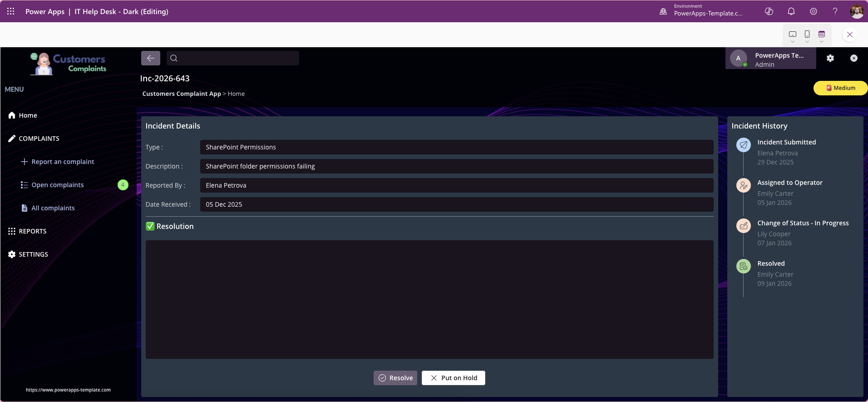Open the Copilot icon in header

pyautogui.click(x=769, y=11)
